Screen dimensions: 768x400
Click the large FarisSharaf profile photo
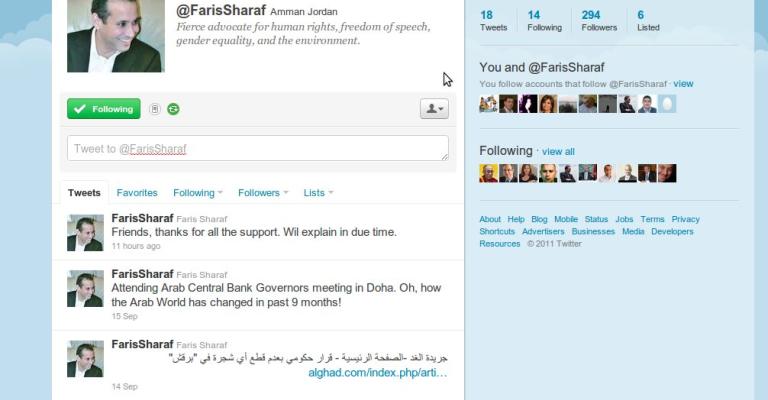click(x=116, y=36)
